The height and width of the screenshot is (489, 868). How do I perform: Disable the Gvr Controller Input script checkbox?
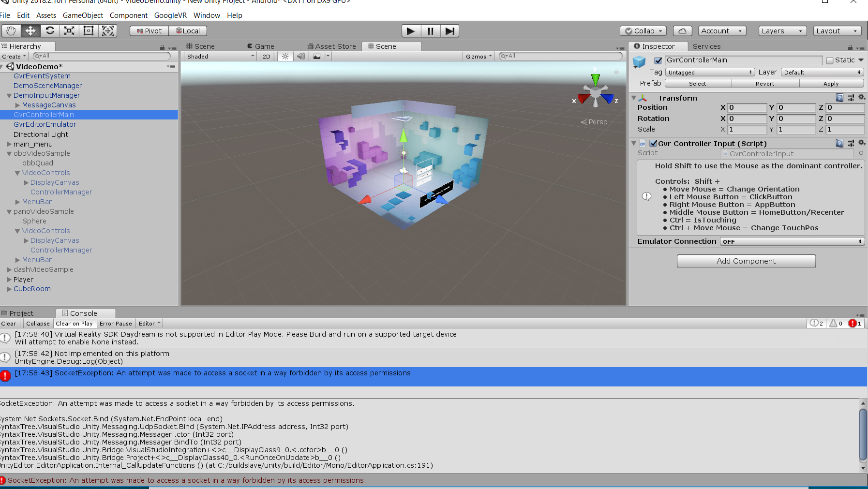(653, 143)
